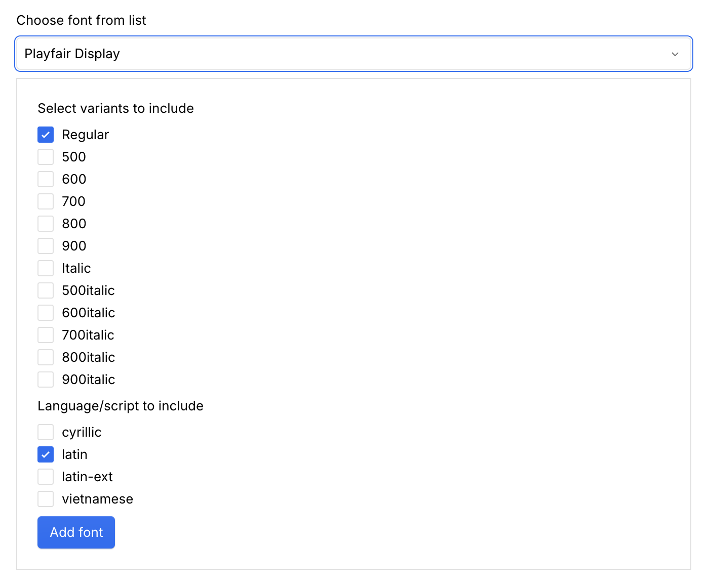Enable the 600 weight variant
This screenshot has height=588, width=707.
46,179
